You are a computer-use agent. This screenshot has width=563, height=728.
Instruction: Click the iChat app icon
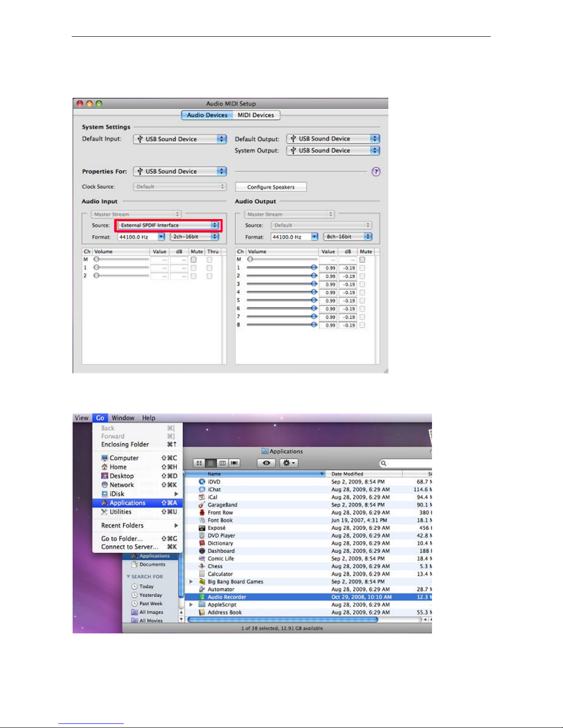[202, 490]
